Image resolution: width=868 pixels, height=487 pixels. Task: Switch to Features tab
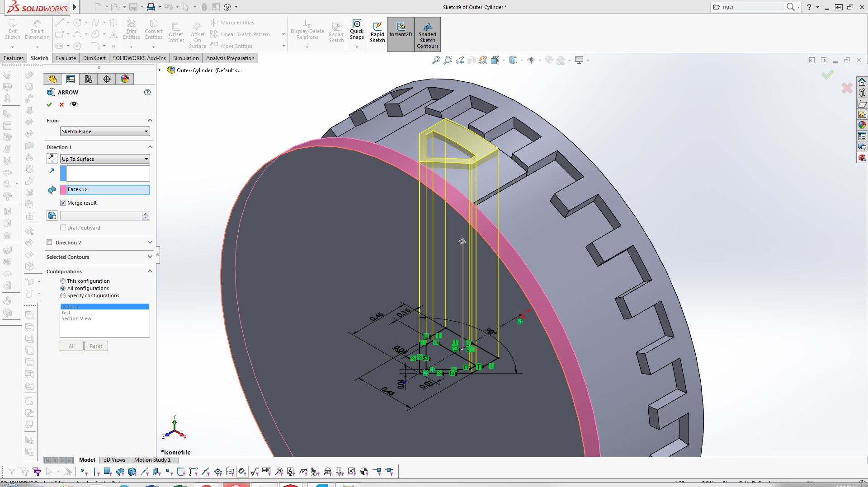coord(14,58)
